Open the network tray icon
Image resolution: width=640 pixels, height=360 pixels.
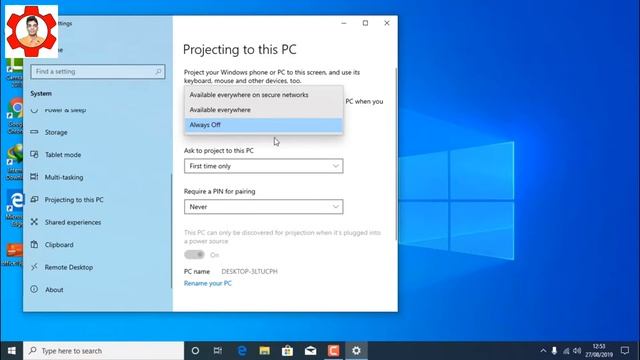(566, 351)
